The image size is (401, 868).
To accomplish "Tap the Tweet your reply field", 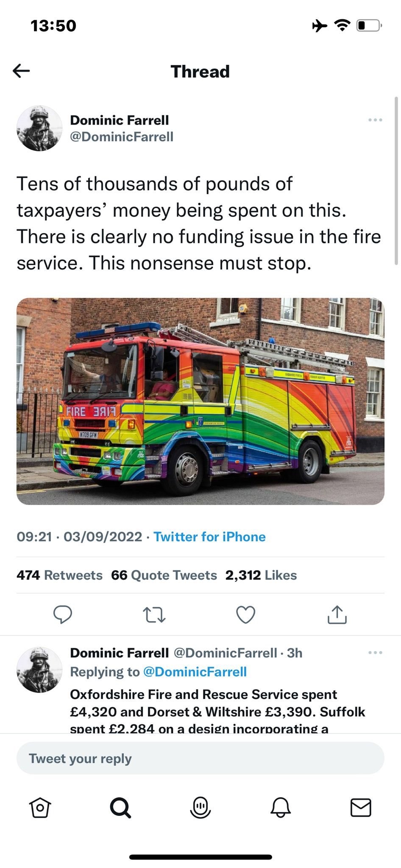I will tap(200, 758).
